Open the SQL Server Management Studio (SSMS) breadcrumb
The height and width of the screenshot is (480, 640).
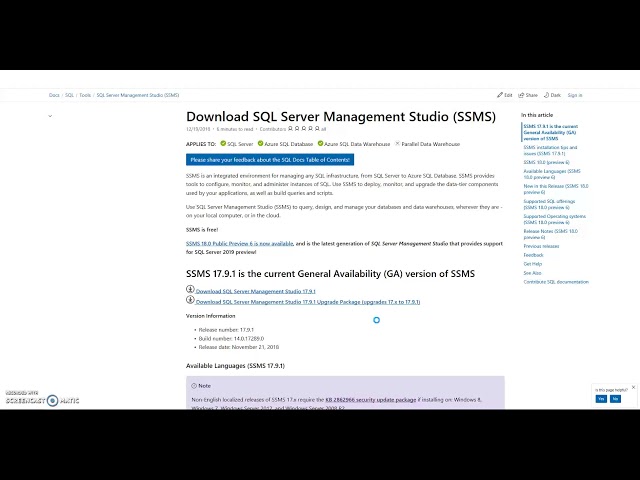[x=138, y=95]
